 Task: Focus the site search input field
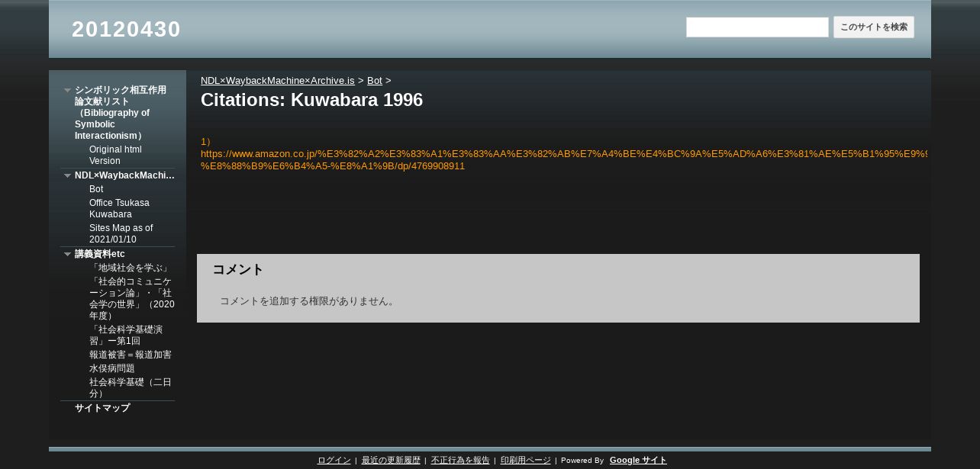tap(757, 27)
